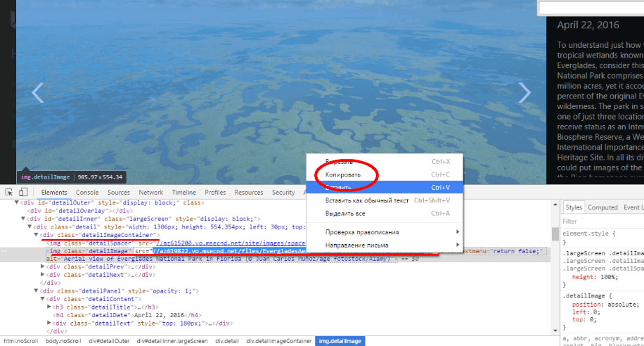Screen dimensions: 644x346
Task: Expand the detailText div node
Action: 49,323
